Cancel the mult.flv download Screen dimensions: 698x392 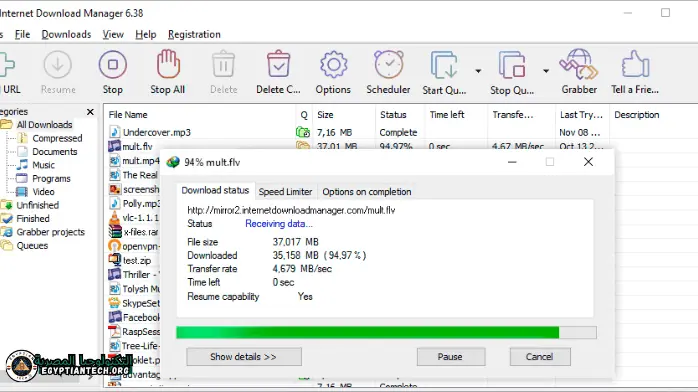[540, 357]
